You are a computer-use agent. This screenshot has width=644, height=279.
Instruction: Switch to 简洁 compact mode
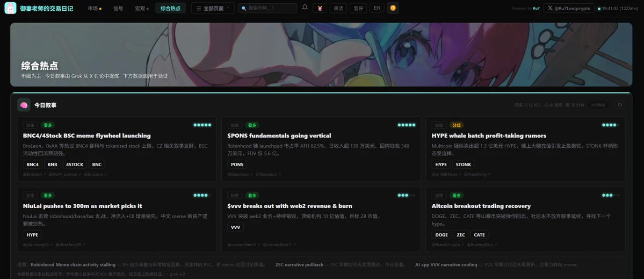pyautogui.click(x=338, y=8)
